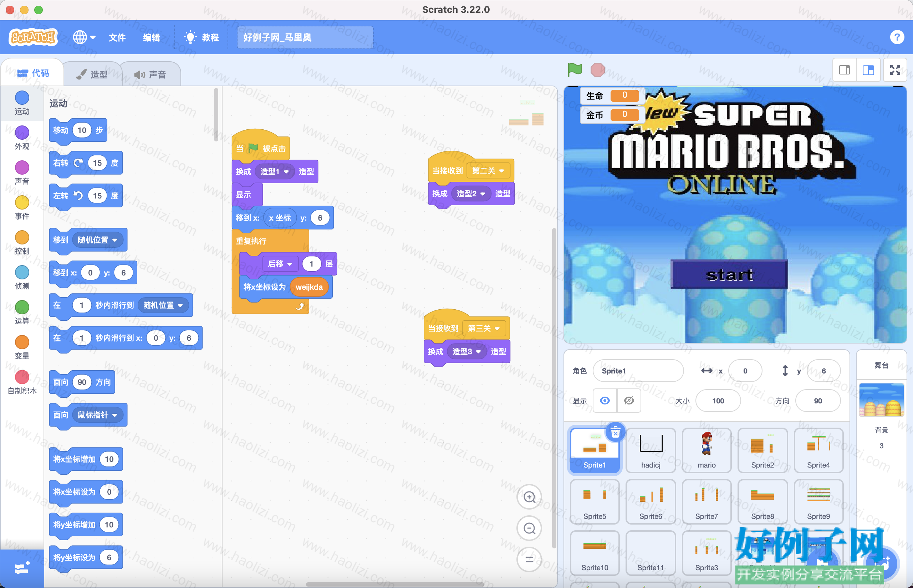Open the language globe menu

84,37
